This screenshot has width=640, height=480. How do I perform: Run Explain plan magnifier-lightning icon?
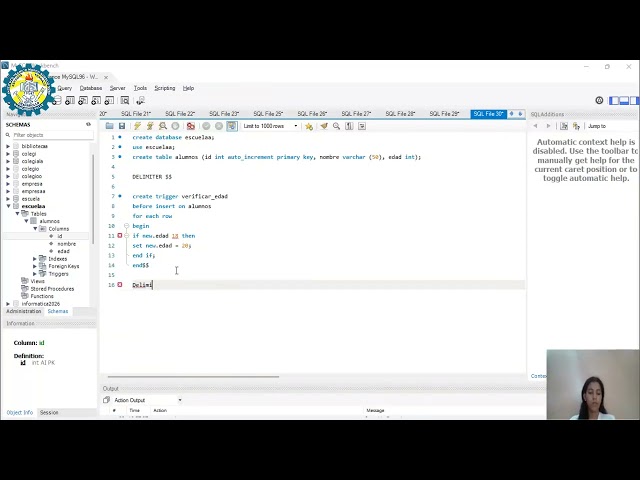coord(162,126)
